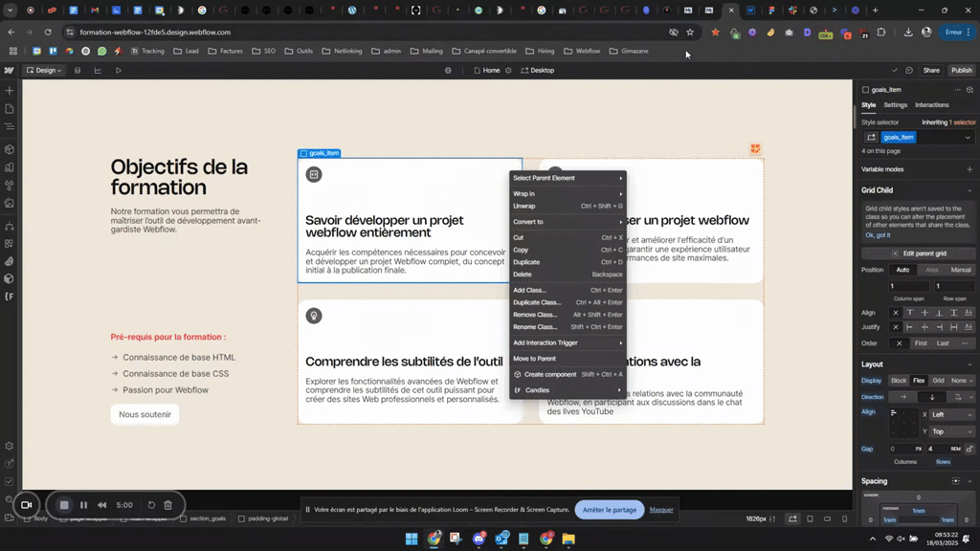Viewport: 980px width, 551px height.
Task: Click the goals_item class selector chip
Action: (x=898, y=138)
